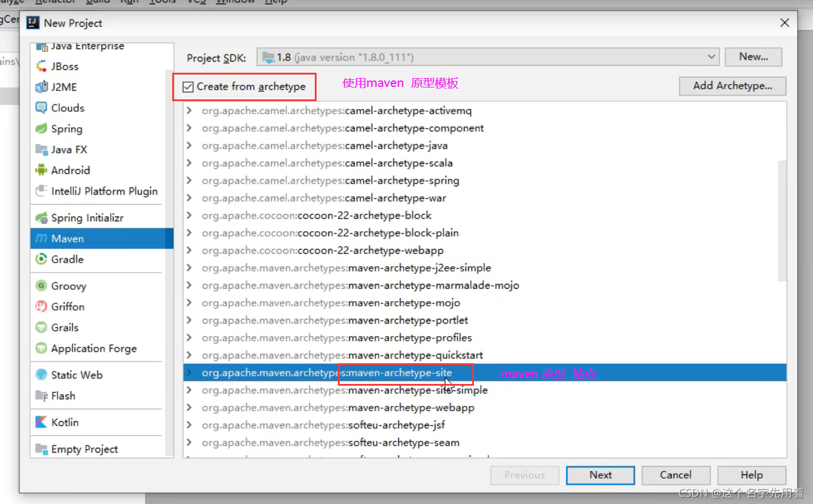Select camel-archetype-java row

[x=485, y=146]
